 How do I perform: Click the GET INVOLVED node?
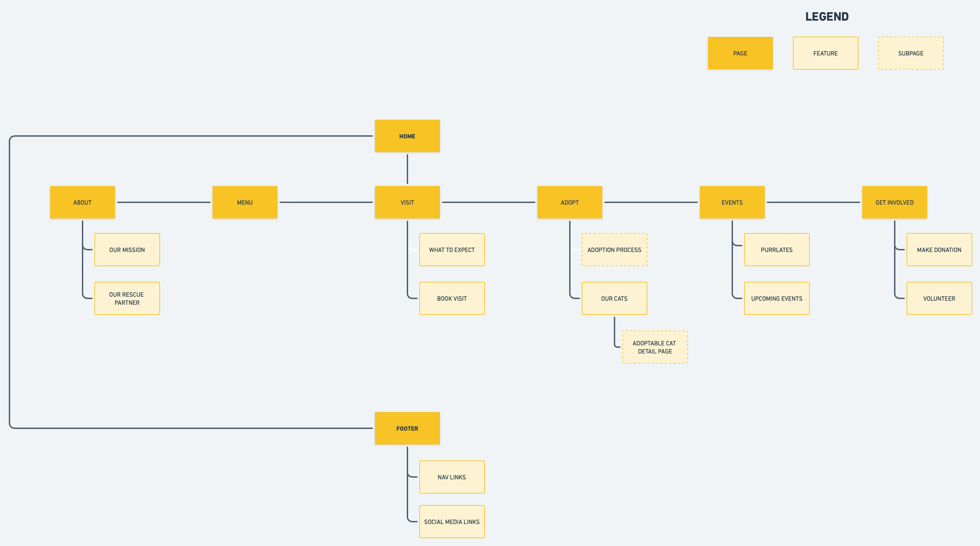pyautogui.click(x=894, y=202)
